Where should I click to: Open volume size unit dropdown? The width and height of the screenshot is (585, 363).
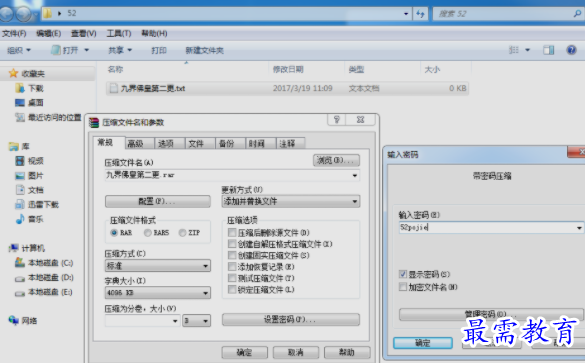(x=205, y=321)
